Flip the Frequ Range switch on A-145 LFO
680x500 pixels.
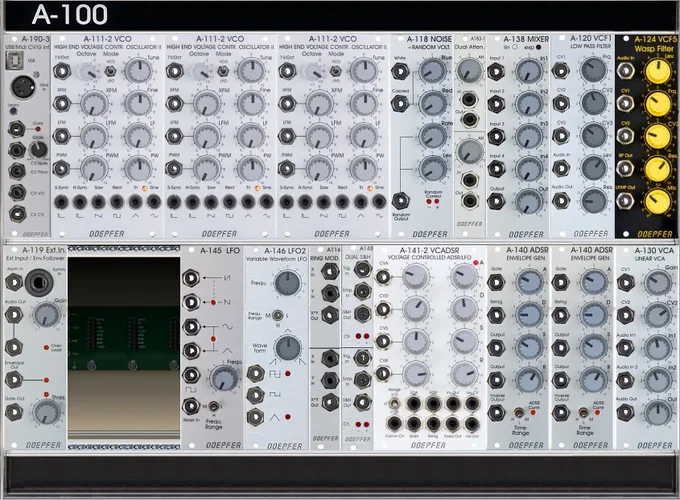click(214, 406)
